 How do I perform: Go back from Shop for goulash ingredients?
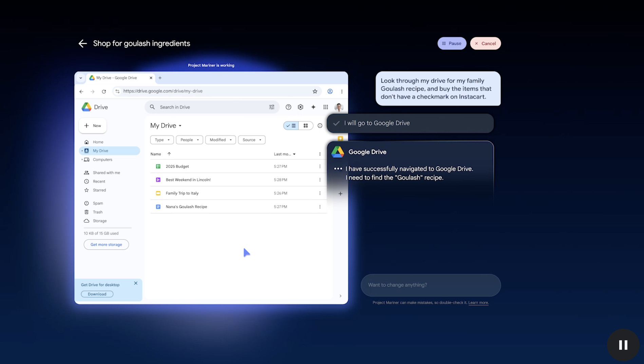[x=82, y=43]
